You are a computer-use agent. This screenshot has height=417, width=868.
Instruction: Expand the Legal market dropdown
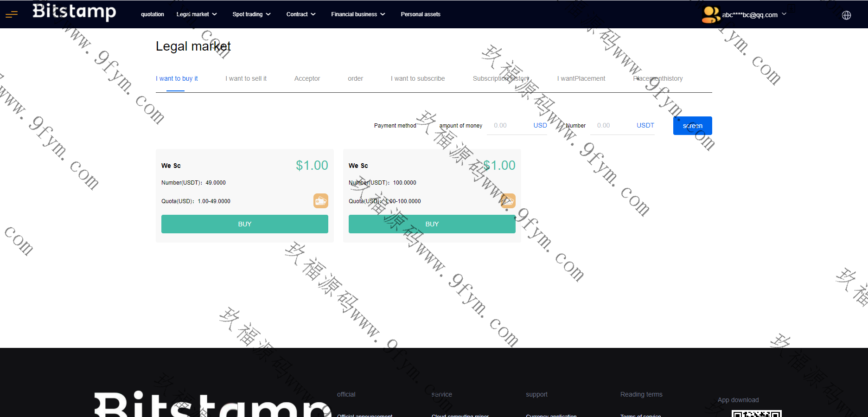(197, 14)
